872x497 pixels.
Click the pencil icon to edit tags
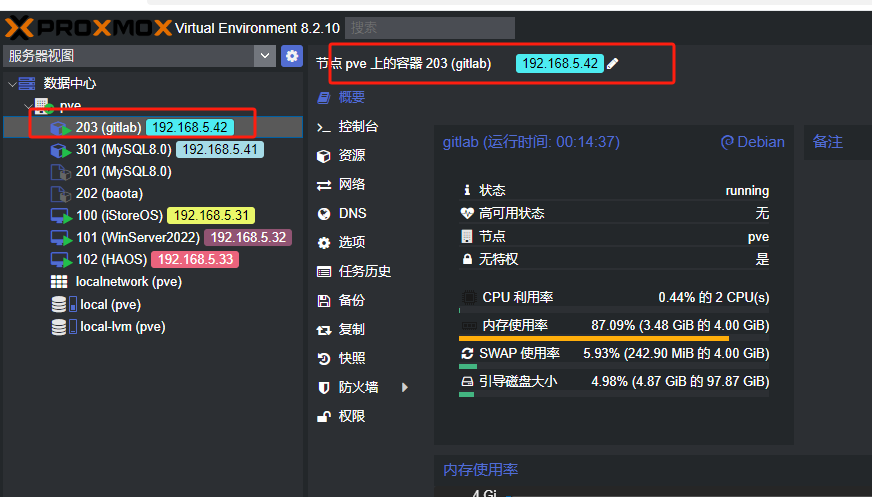point(613,64)
